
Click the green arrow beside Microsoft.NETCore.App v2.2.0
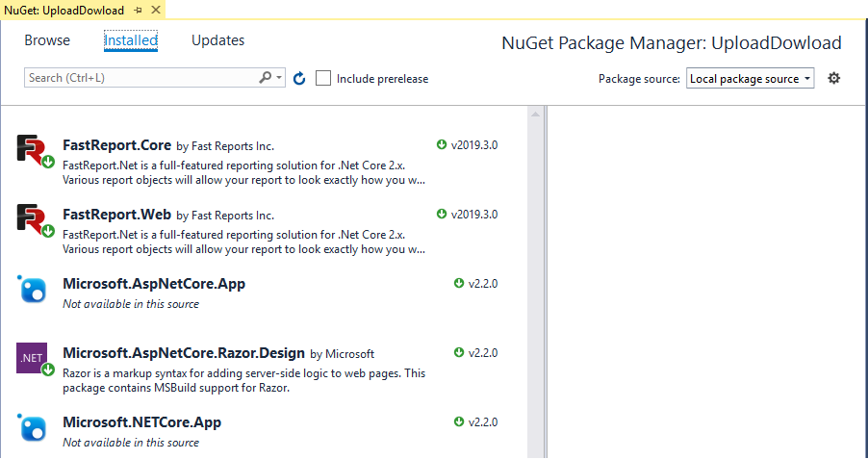(x=459, y=421)
